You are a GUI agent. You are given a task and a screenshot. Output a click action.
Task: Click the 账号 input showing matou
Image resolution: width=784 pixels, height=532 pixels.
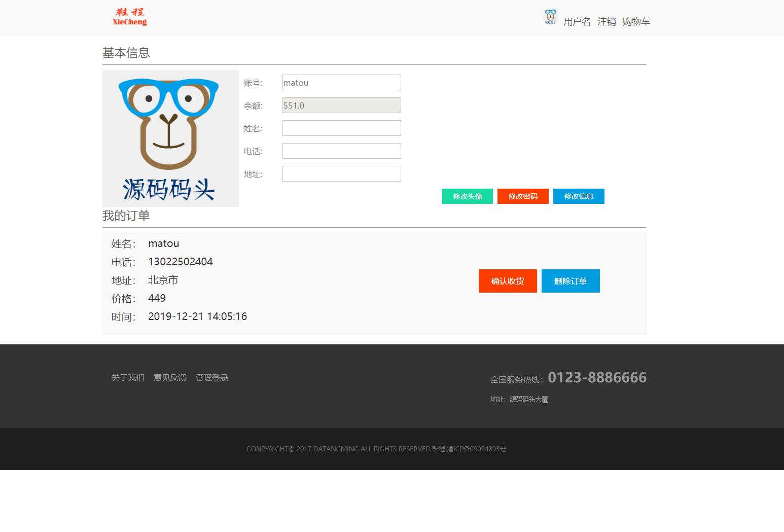pos(341,82)
